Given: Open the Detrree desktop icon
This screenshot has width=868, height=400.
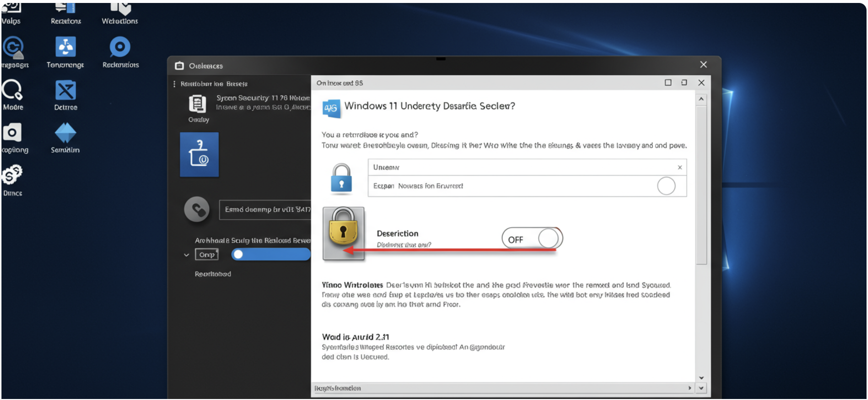Looking at the screenshot, I should coord(65,95).
